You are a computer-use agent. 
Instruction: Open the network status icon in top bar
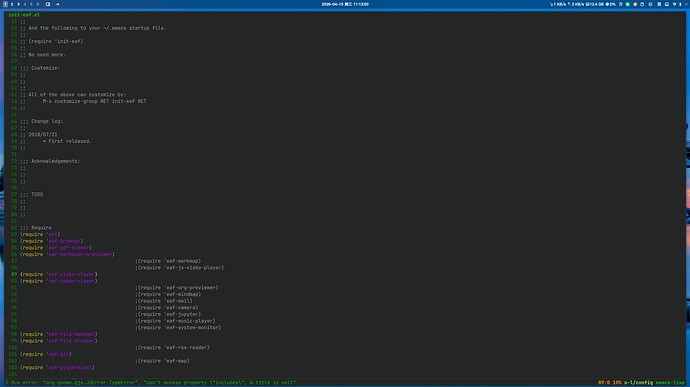[675, 4]
